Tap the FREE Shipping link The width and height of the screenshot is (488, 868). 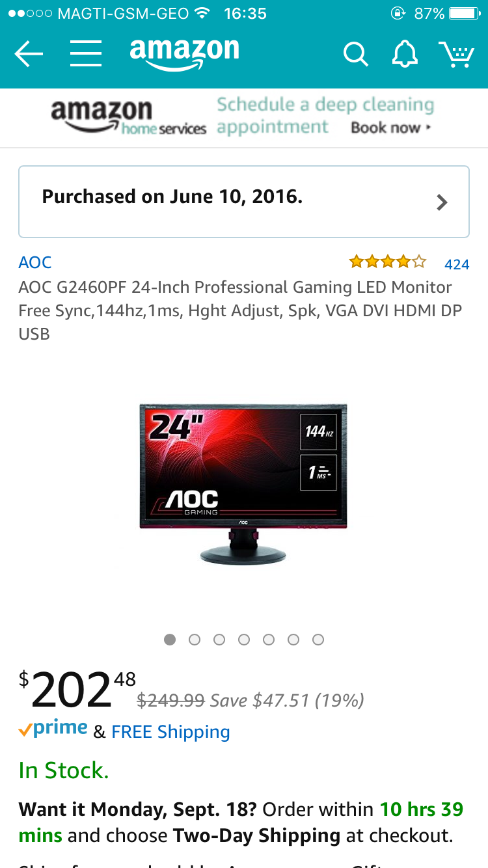tap(170, 732)
